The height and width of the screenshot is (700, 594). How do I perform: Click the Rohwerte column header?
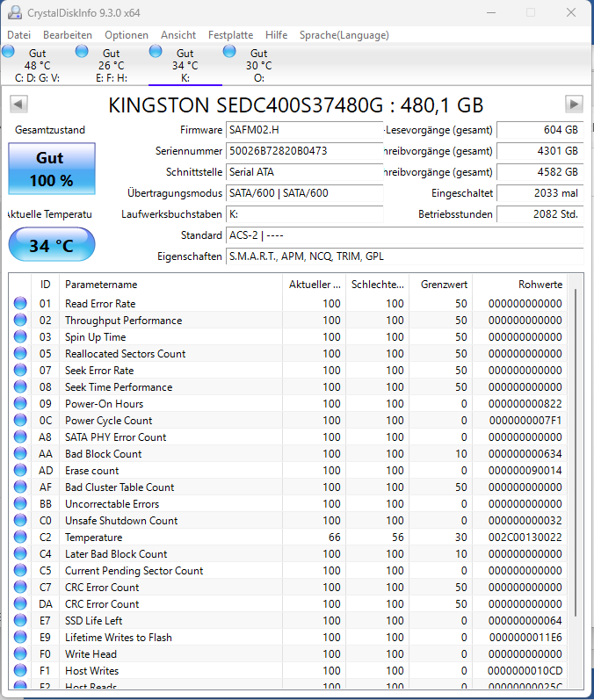[520, 285]
